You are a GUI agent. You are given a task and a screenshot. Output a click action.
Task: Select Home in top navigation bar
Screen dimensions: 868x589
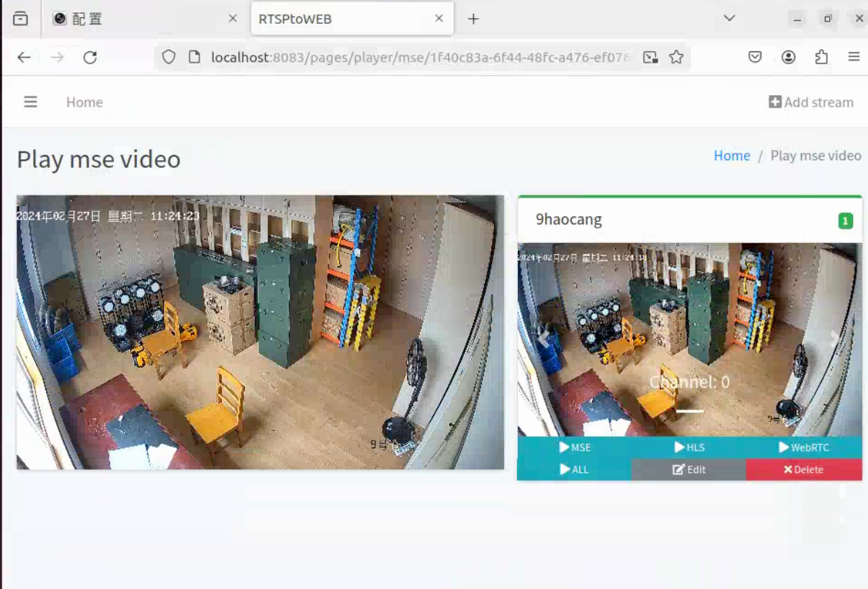point(84,102)
